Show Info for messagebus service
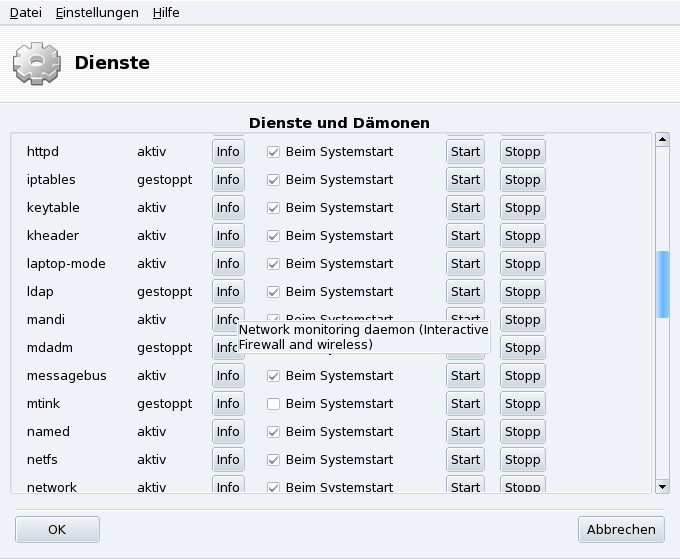680x560 pixels. [228, 376]
